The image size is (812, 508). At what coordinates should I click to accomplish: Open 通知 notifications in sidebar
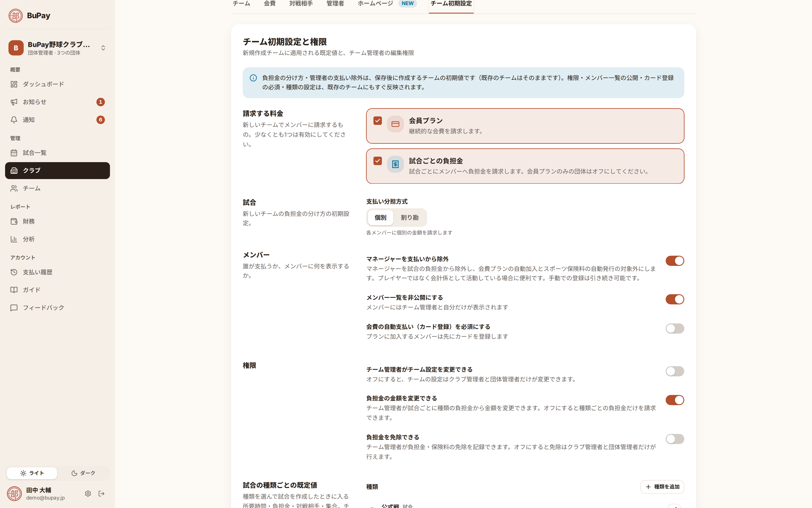pos(57,120)
